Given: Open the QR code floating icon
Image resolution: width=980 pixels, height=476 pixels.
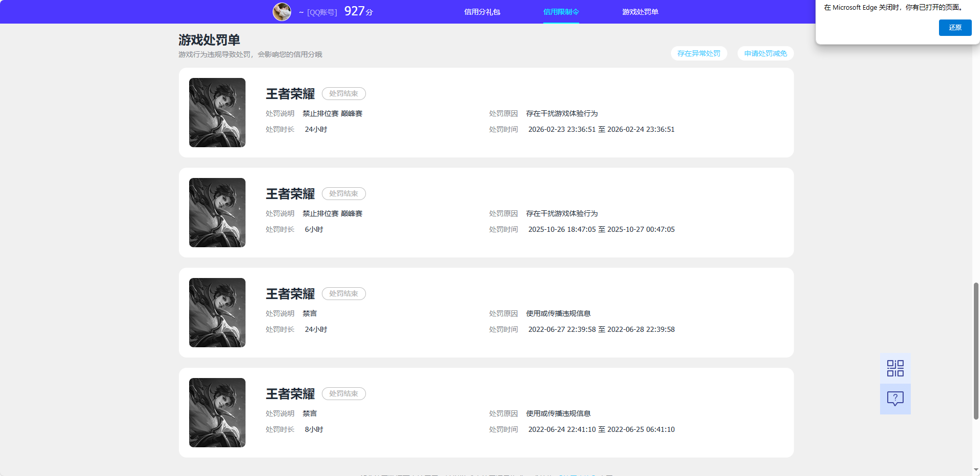Looking at the screenshot, I should (895, 368).
